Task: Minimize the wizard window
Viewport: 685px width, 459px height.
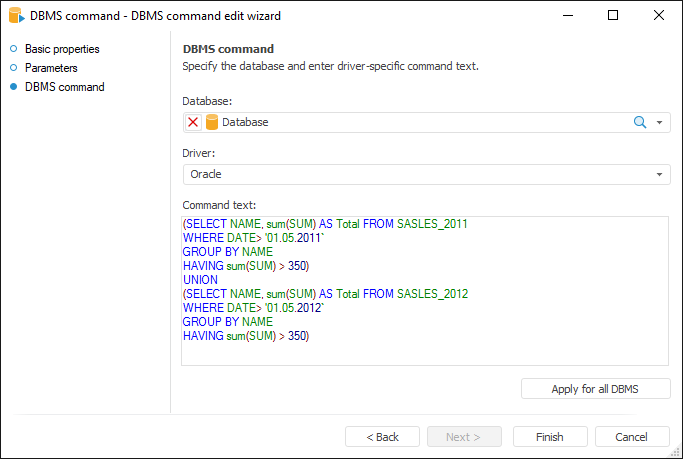Action: (567, 15)
